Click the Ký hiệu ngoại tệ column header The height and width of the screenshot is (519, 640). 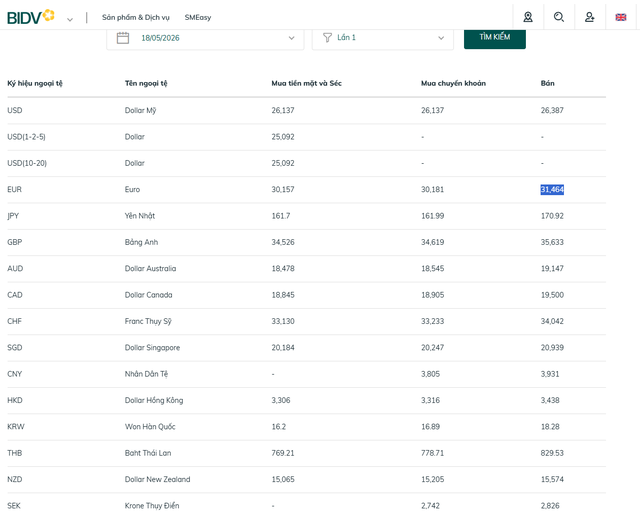click(35, 83)
